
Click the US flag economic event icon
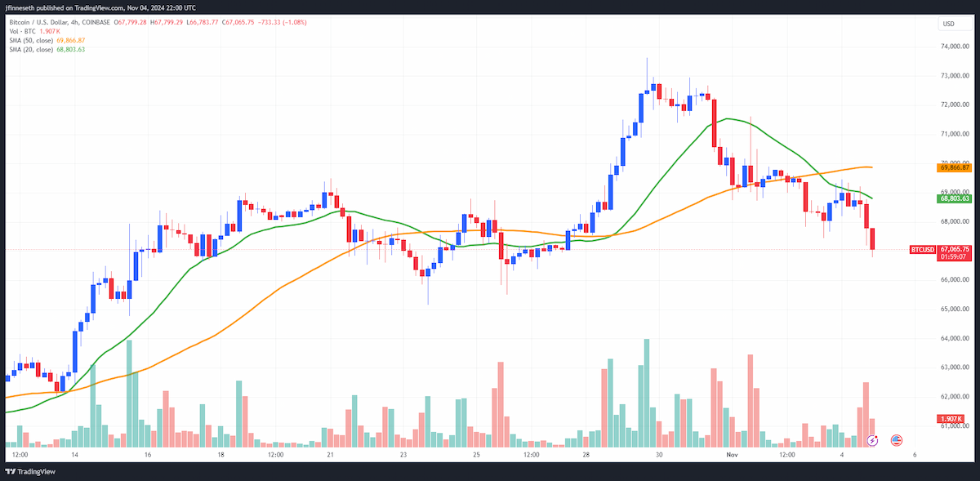point(896,440)
